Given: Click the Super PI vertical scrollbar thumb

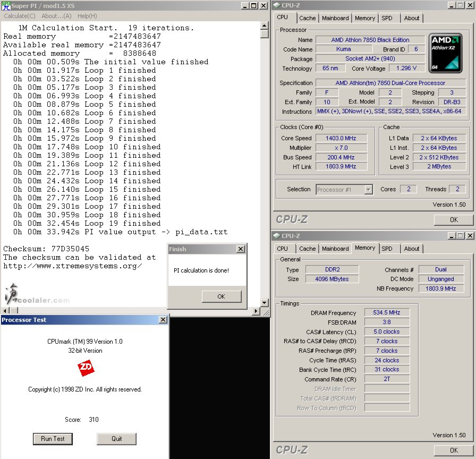Looking at the screenshot, I should pos(265,33).
